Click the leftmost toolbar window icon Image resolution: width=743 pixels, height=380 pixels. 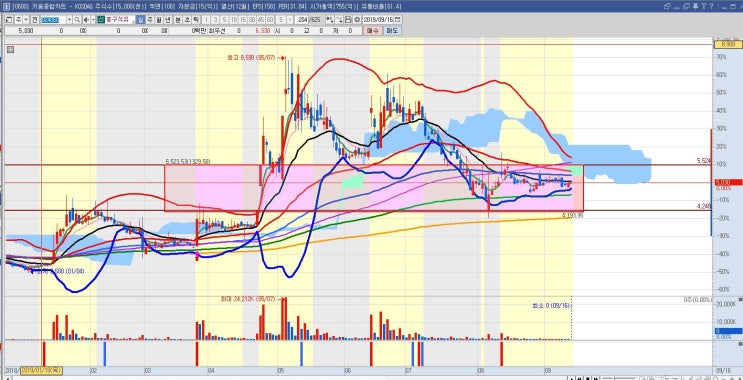click(9, 20)
